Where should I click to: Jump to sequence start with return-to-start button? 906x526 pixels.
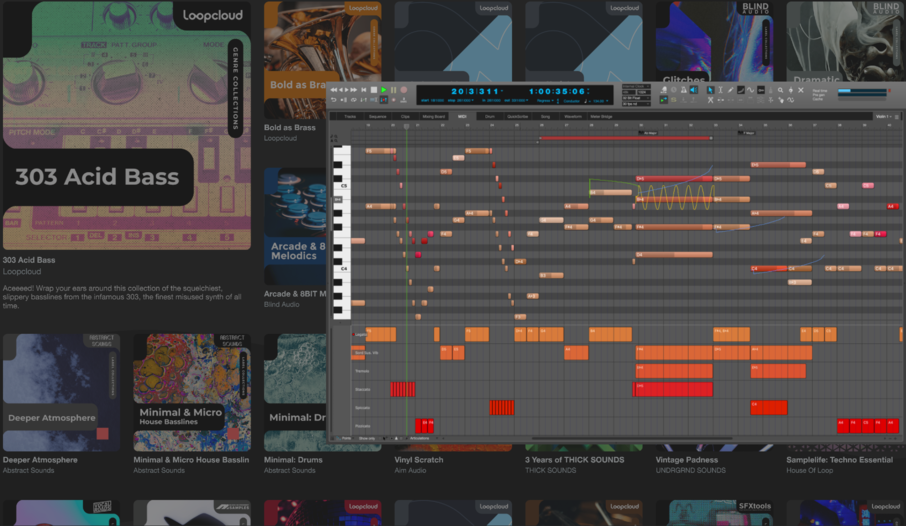tap(364, 90)
